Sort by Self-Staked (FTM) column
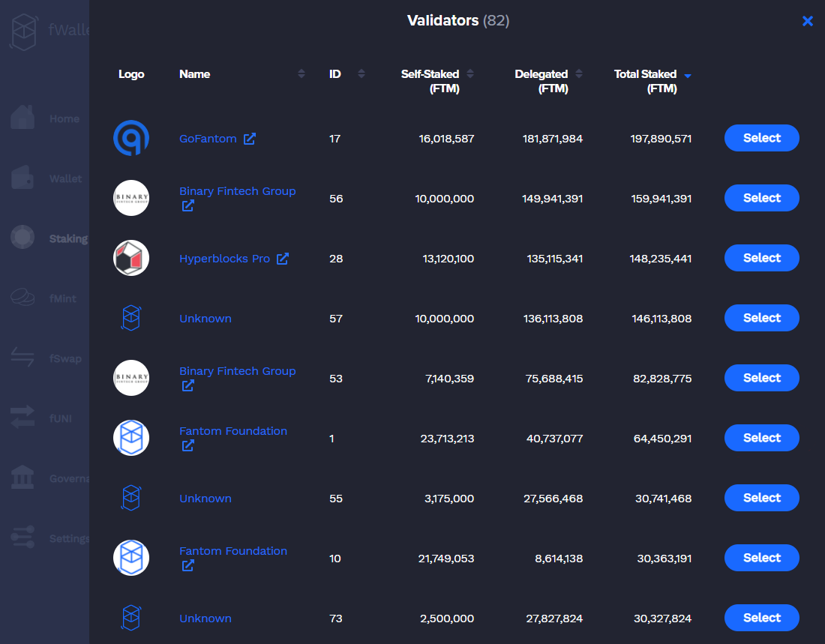Image resolution: width=825 pixels, height=644 pixels. [x=470, y=73]
